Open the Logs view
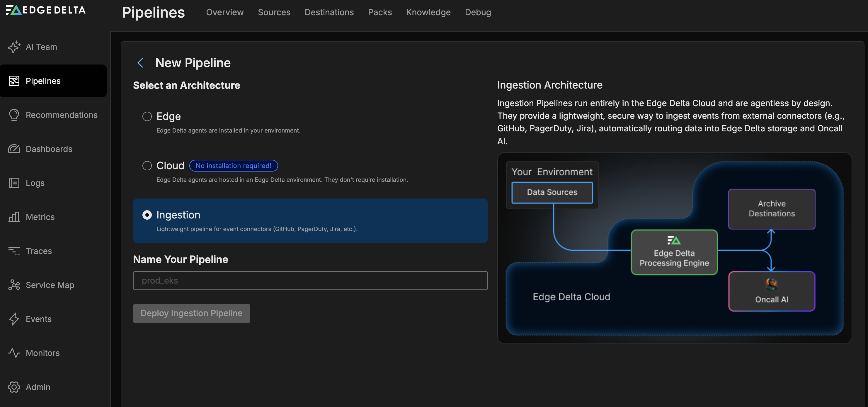The height and width of the screenshot is (407, 868). (x=36, y=183)
